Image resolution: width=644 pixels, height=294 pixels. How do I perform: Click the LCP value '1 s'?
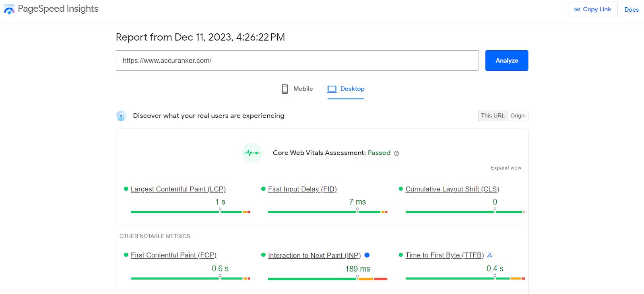coord(220,202)
